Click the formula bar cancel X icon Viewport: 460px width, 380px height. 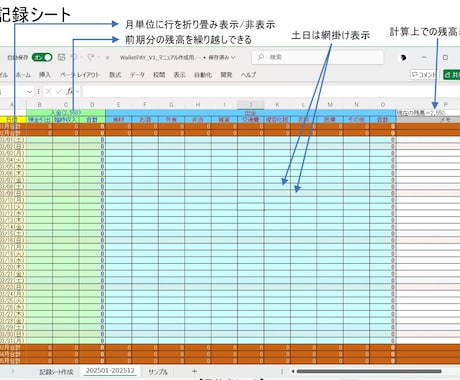tap(48, 91)
